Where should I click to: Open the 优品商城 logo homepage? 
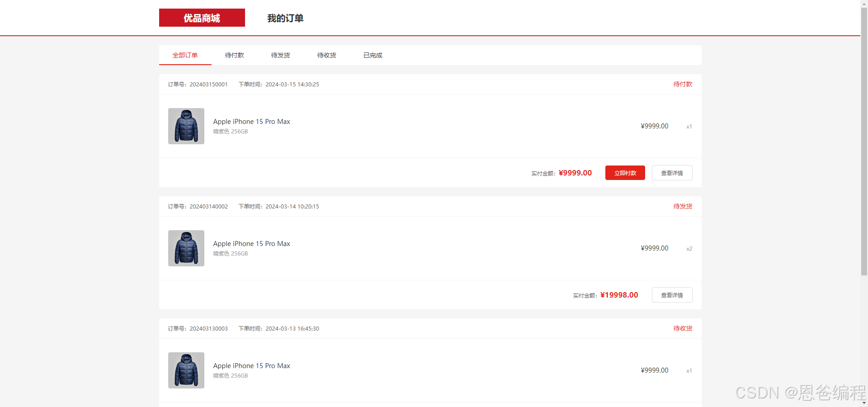202,18
